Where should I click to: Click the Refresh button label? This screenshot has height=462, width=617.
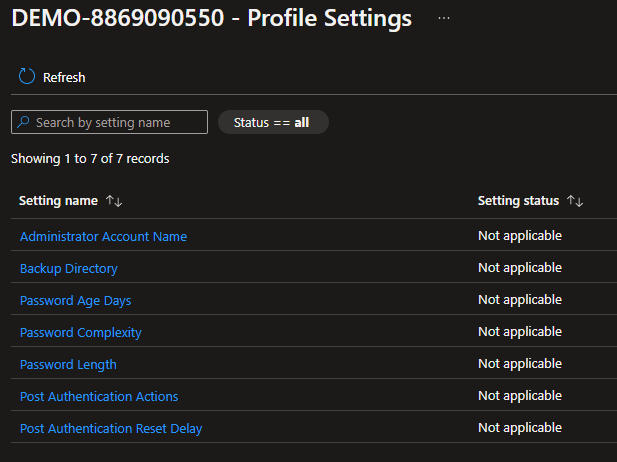64,78
